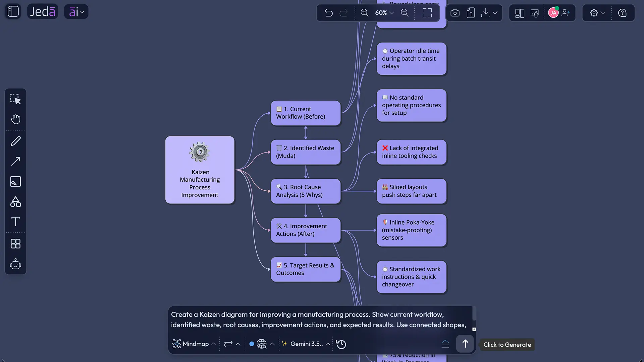Screen dimensions: 644x362
Task: Upload a file with the share icon
Action: pyautogui.click(x=471, y=13)
